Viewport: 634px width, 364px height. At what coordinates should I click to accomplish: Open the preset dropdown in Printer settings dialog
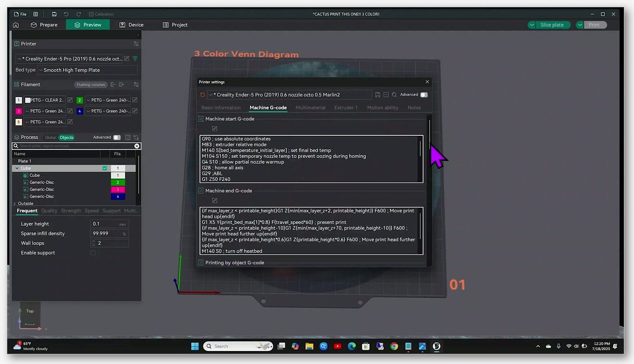[x=289, y=95]
